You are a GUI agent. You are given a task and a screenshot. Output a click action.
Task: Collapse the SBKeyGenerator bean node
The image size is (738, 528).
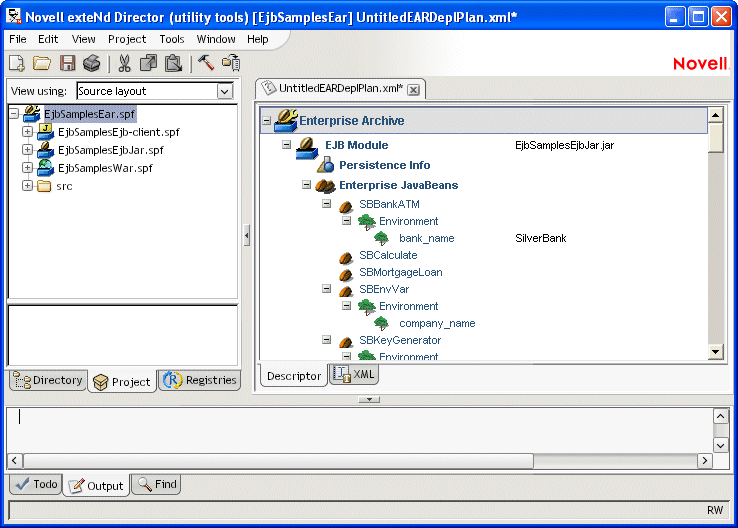pyautogui.click(x=327, y=340)
